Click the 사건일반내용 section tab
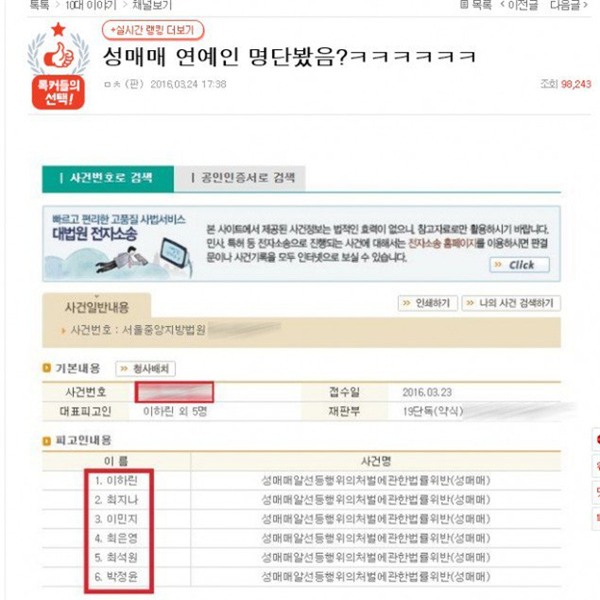The image size is (600, 600). (x=96, y=307)
